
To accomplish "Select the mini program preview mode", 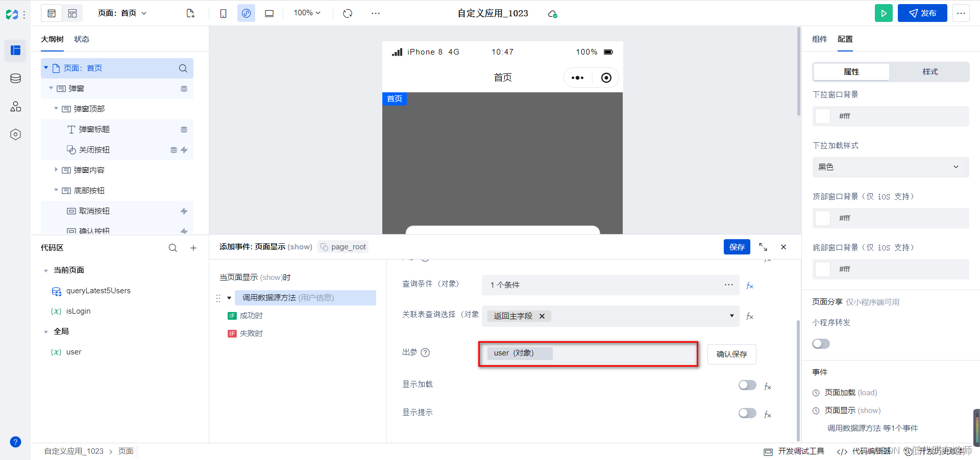I will [x=246, y=13].
